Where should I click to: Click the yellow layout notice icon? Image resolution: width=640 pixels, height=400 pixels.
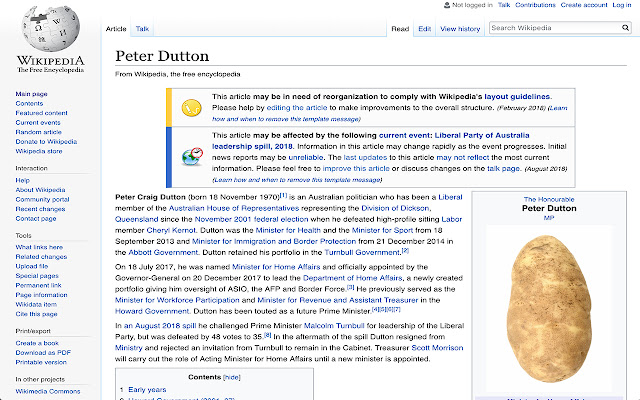(x=191, y=108)
